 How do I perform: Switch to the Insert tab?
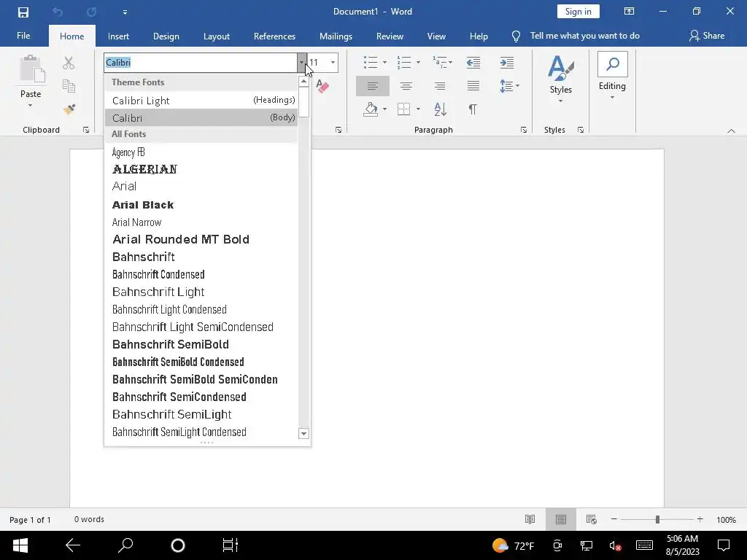(118, 36)
